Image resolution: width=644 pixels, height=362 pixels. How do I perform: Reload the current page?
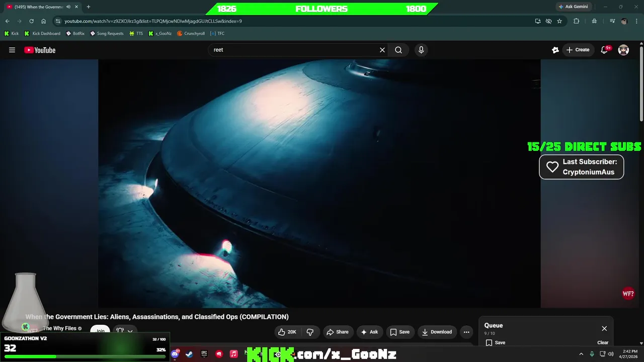coord(32,21)
